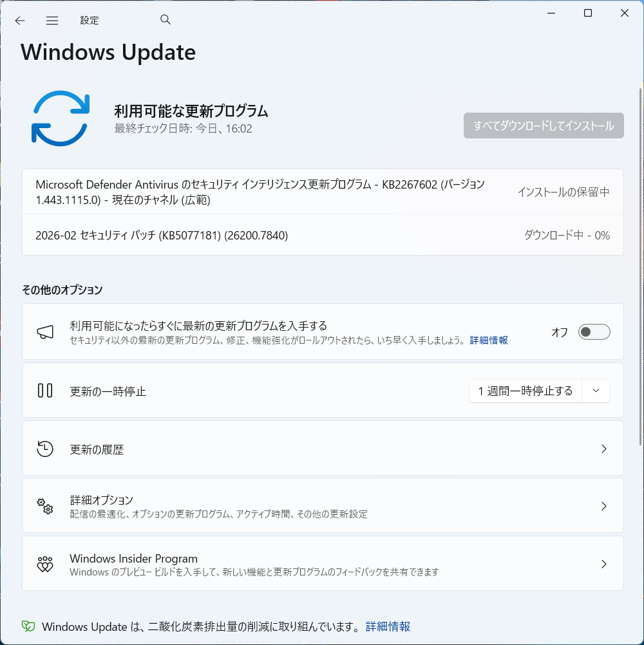Open 詳細情報 link in latest updates row

coord(488,340)
